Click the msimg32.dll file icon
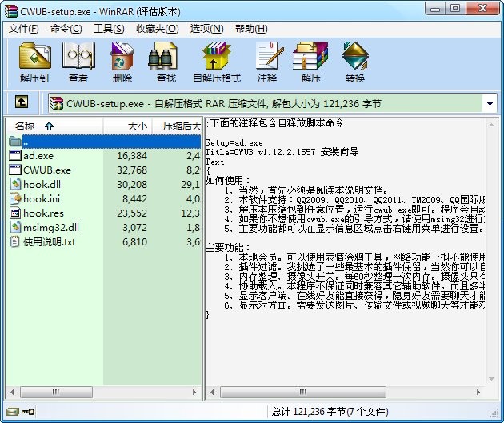The image size is (504, 423). [15, 228]
